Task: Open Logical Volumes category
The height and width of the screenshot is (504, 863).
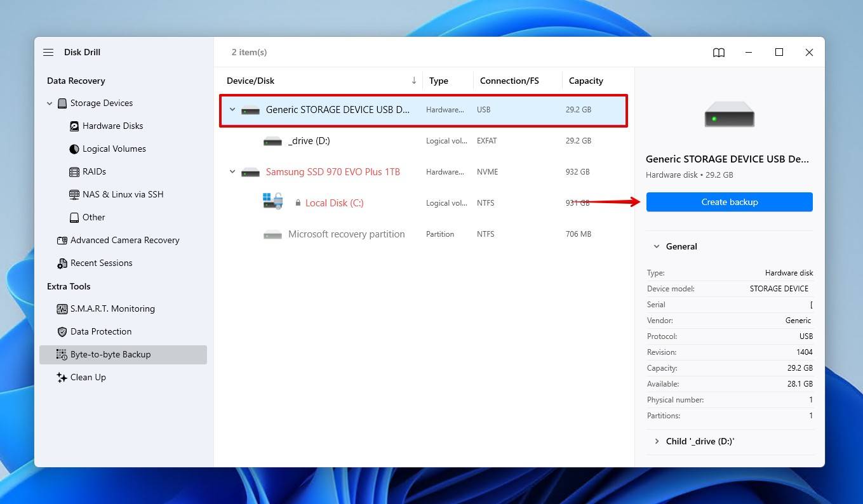Action: click(114, 149)
